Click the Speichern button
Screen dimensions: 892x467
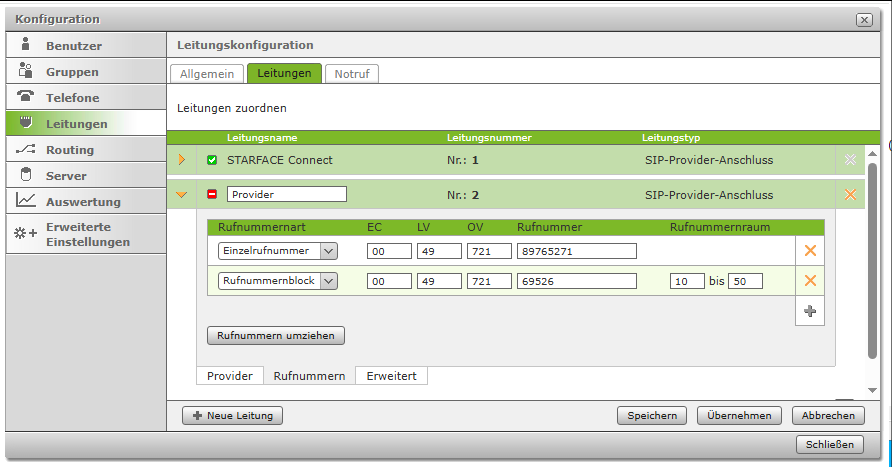(x=652, y=415)
